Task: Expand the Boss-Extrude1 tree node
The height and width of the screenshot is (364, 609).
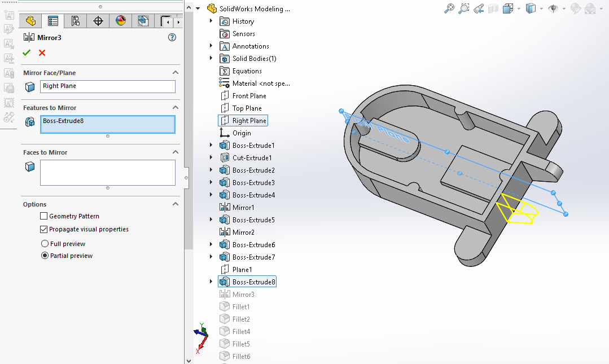Action: point(211,146)
